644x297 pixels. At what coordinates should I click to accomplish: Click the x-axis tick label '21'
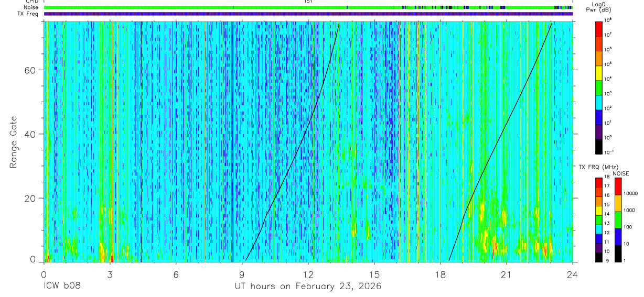pyautogui.click(x=507, y=274)
